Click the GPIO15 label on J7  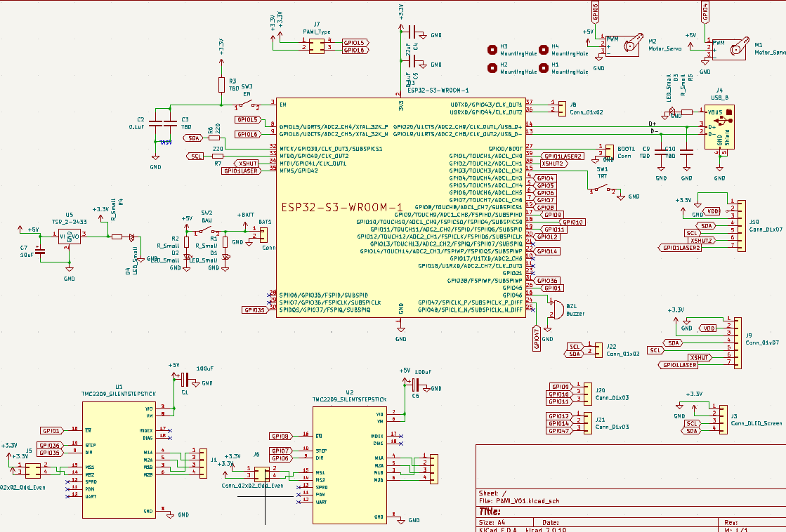click(355, 43)
